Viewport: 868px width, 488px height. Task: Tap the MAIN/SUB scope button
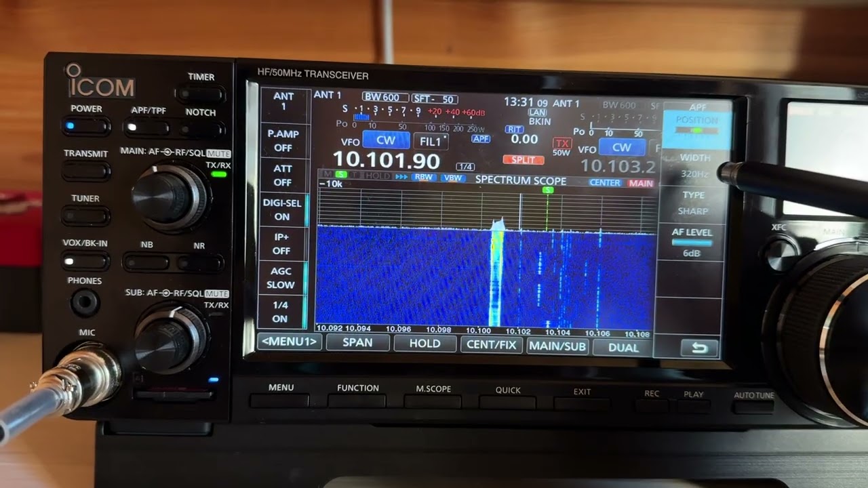point(557,346)
